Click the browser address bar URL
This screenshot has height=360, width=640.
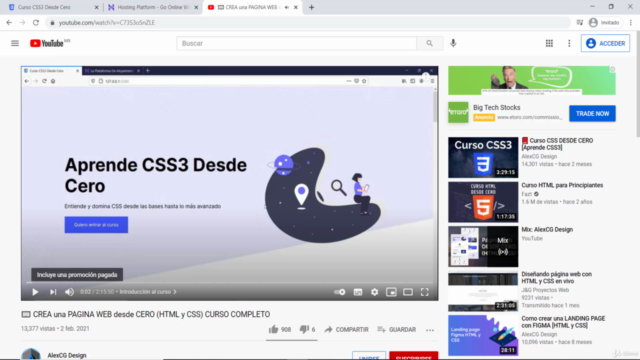(x=107, y=22)
